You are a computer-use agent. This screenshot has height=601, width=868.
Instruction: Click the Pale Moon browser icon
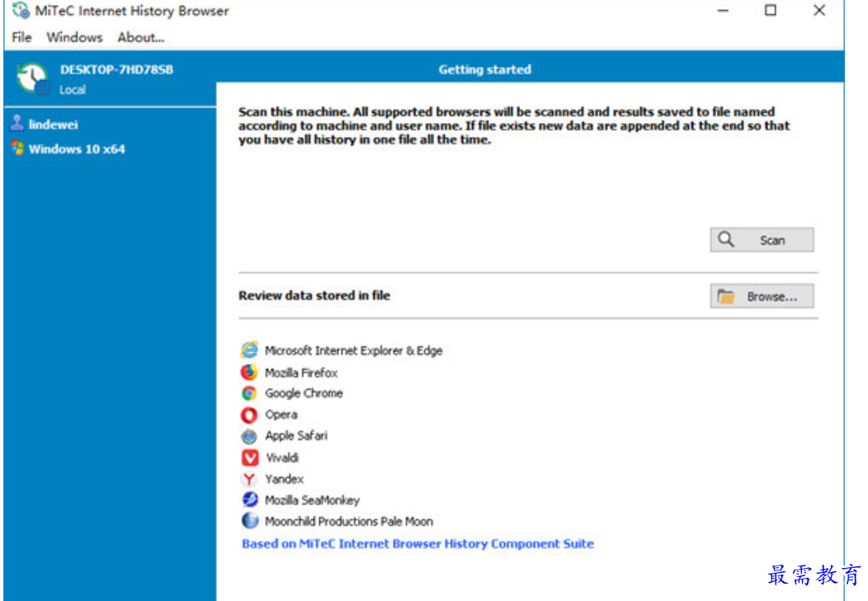(x=250, y=521)
